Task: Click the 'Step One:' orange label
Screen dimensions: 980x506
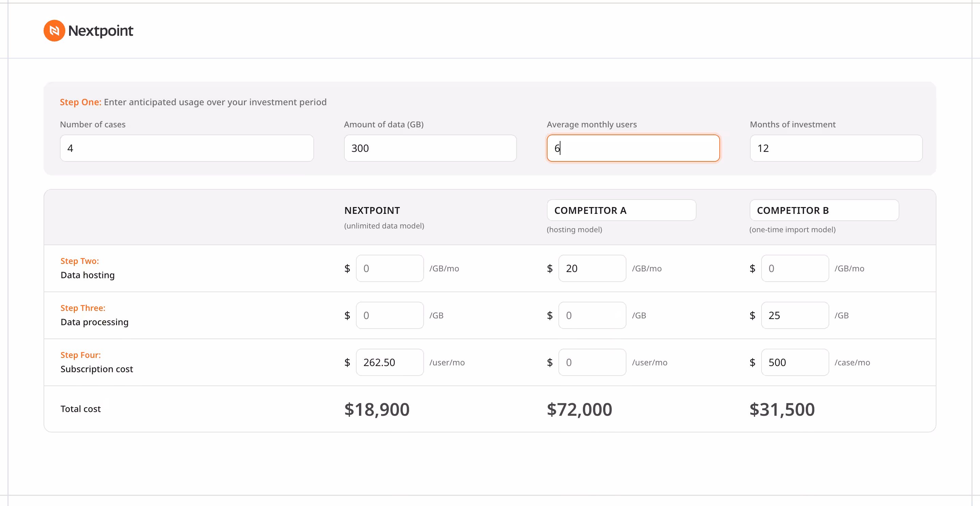Action: click(x=80, y=102)
